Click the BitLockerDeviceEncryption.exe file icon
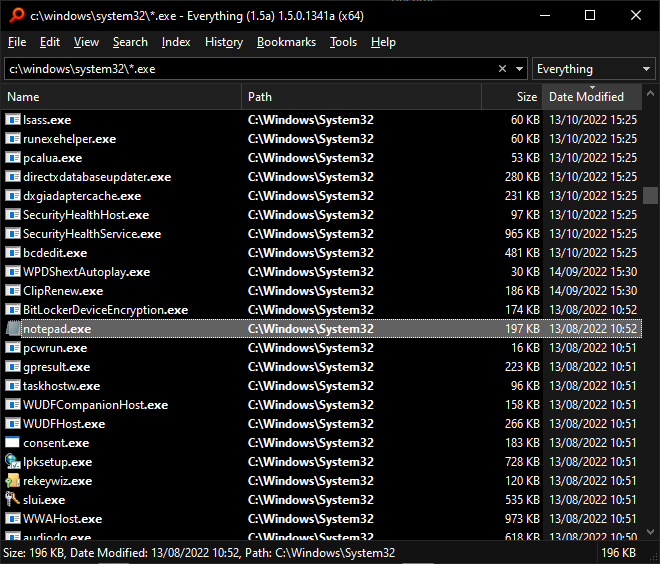The height and width of the screenshot is (564, 660). coord(13,310)
